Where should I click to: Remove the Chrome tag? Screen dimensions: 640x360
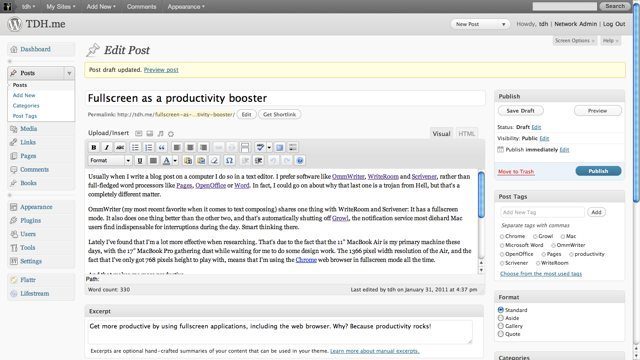(502, 236)
